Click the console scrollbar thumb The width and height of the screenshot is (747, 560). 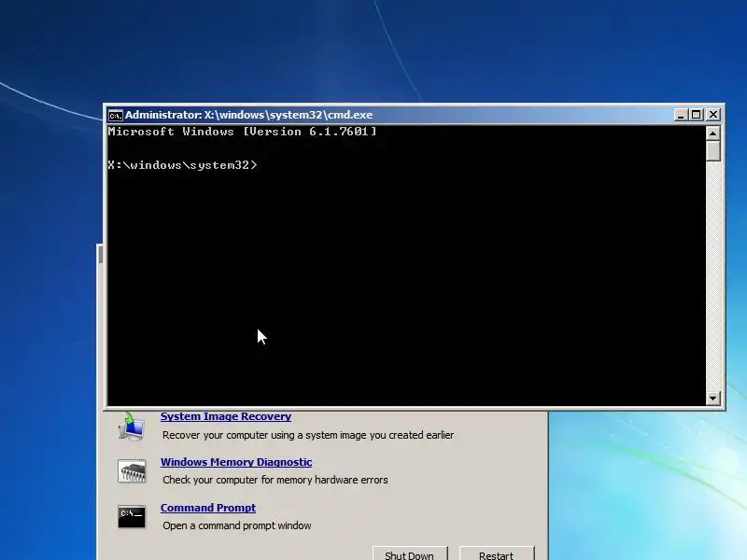[x=712, y=151]
